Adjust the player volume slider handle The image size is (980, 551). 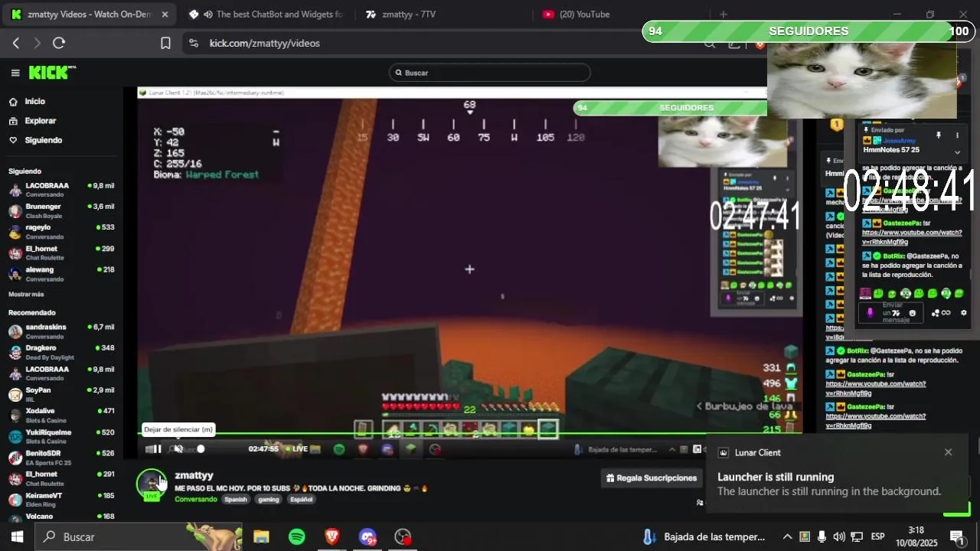[x=201, y=449]
